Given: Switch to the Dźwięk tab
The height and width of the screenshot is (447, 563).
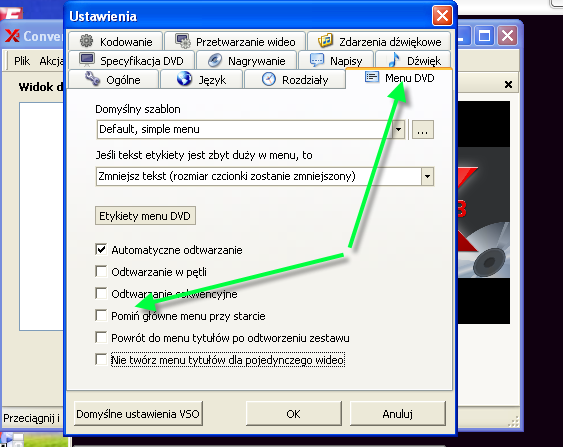Looking at the screenshot, I should point(413,60).
